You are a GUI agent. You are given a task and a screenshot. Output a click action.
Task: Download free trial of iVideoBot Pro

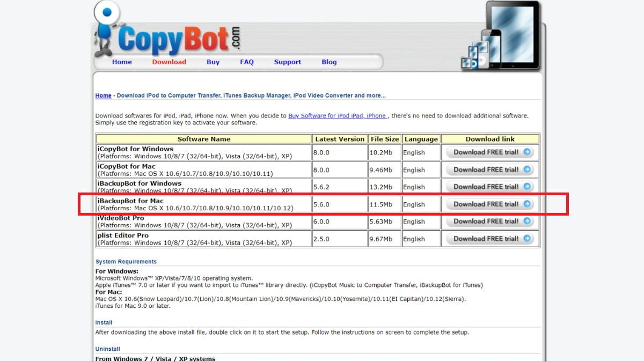click(486, 221)
